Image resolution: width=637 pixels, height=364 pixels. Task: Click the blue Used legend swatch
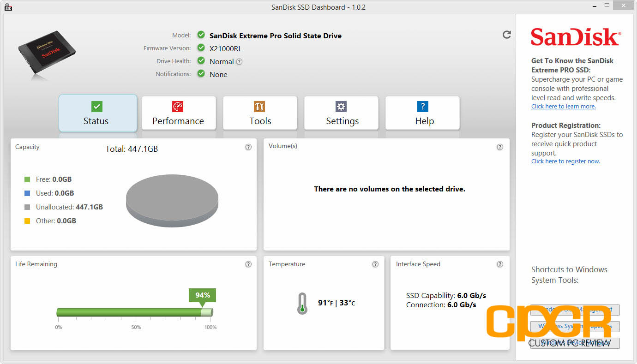coord(27,193)
